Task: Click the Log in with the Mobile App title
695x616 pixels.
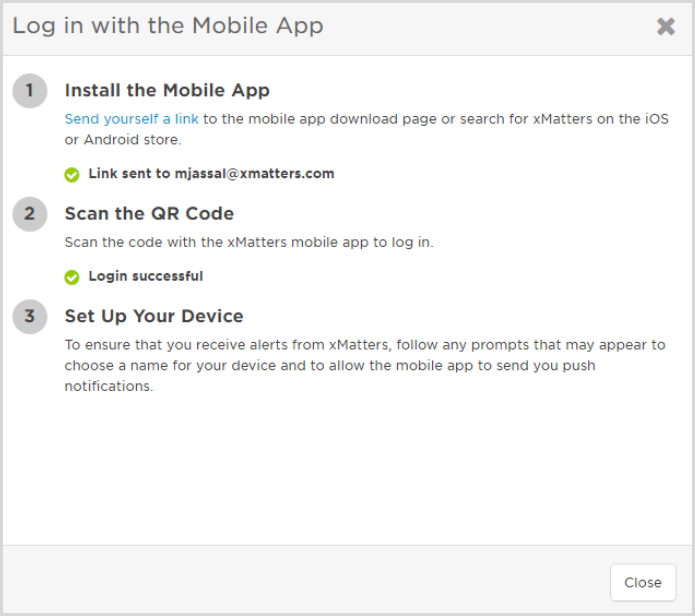Action: click(168, 26)
